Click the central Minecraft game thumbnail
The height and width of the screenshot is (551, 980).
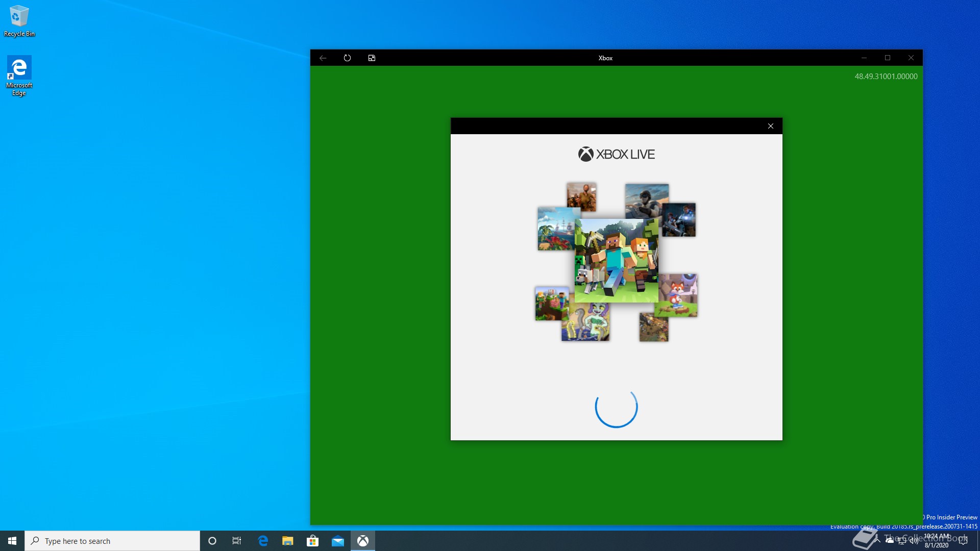[x=616, y=260]
